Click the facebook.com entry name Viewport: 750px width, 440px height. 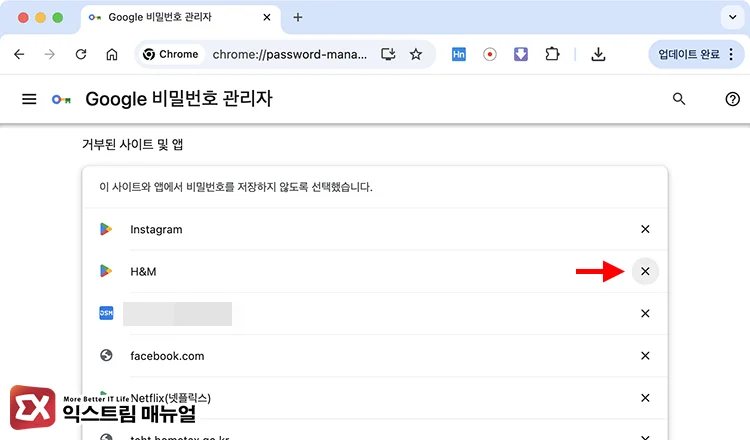pyautogui.click(x=167, y=356)
